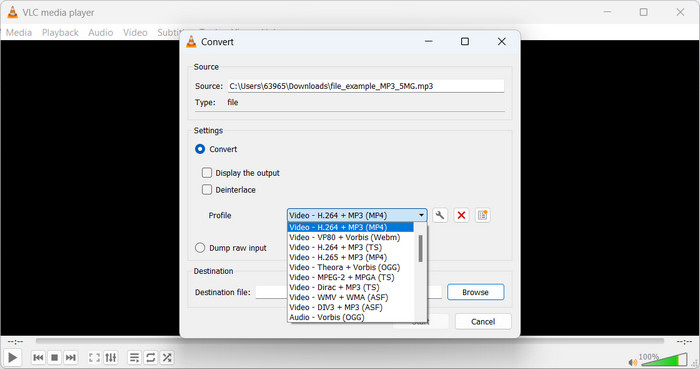Maximize the VLC media player main window
Image resolution: width=700 pixels, height=369 pixels.
[643, 12]
